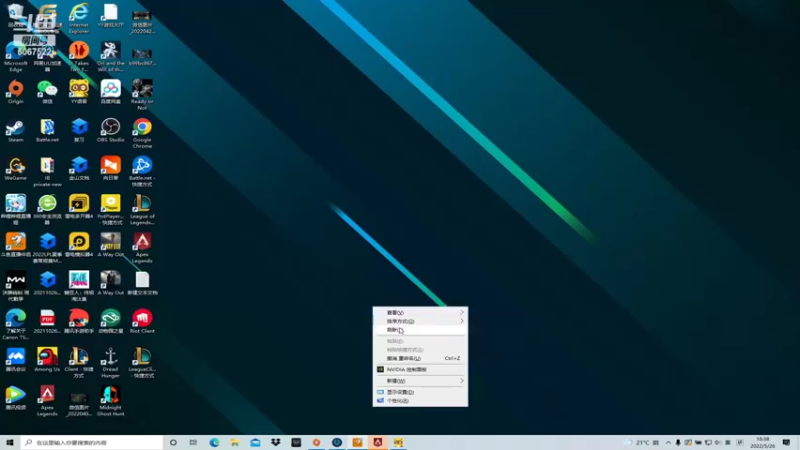The width and height of the screenshot is (800, 450).
Task: Open the taskbar clock and date
Action: point(763,442)
